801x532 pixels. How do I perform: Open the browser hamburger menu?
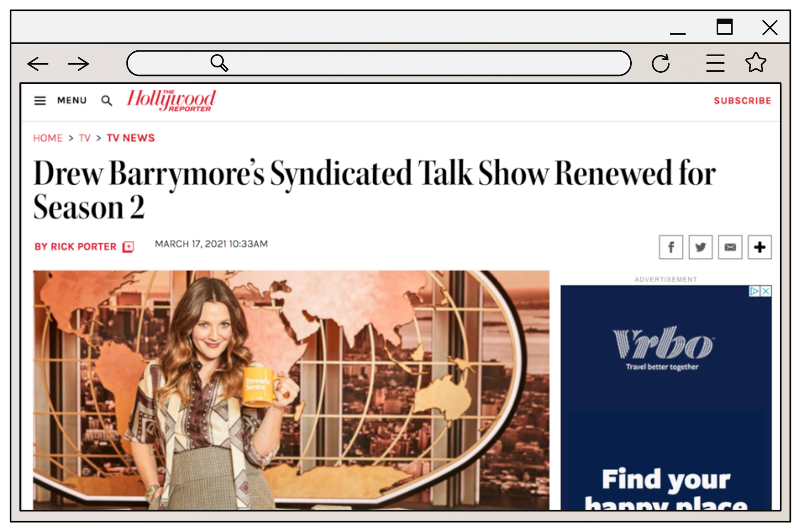pyautogui.click(x=715, y=63)
